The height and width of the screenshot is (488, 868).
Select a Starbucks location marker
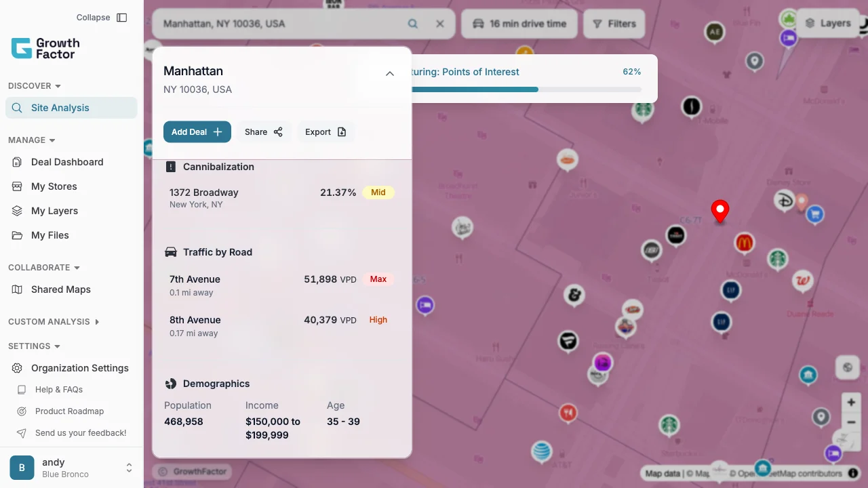coord(776,260)
